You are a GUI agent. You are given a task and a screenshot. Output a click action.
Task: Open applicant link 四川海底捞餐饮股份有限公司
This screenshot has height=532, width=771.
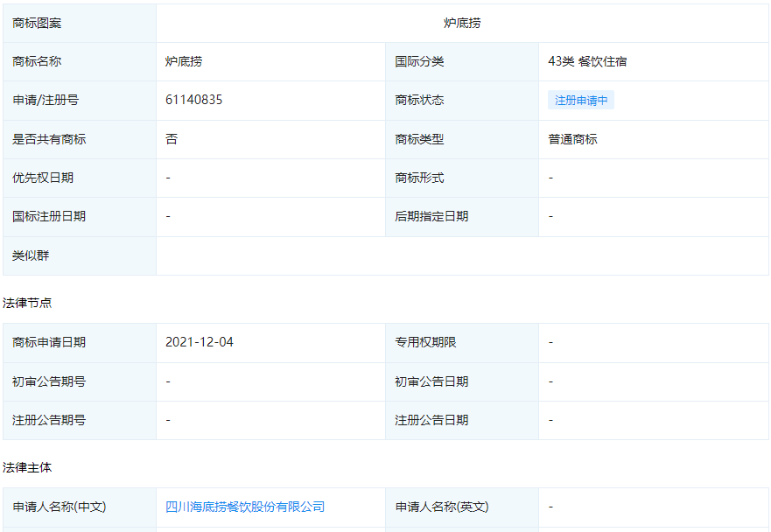tap(245, 507)
